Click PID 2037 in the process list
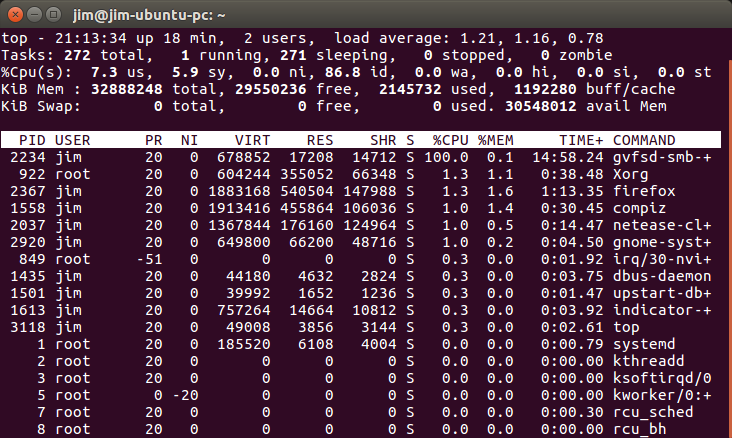Viewport: 732px width, 438px height. point(28,225)
